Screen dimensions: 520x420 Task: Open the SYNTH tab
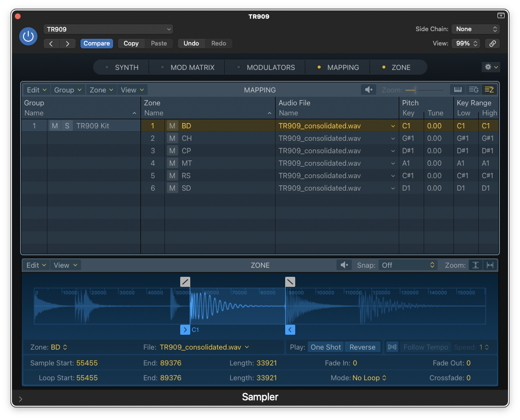tap(121, 68)
